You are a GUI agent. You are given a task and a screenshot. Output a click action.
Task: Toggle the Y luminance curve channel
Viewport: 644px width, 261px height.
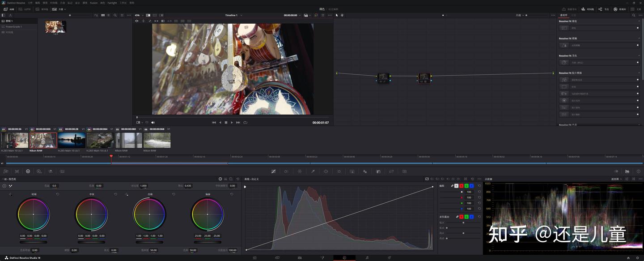point(456,186)
